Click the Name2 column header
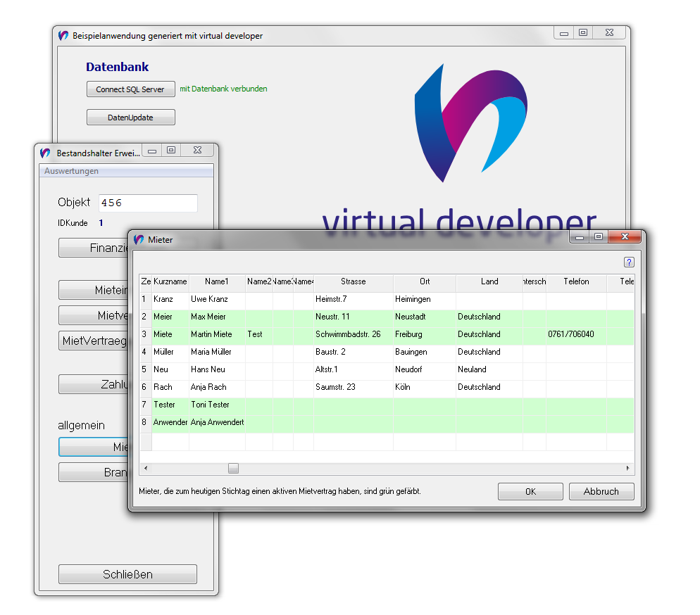The width and height of the screenshot is (700, 615). pos(259,281)
